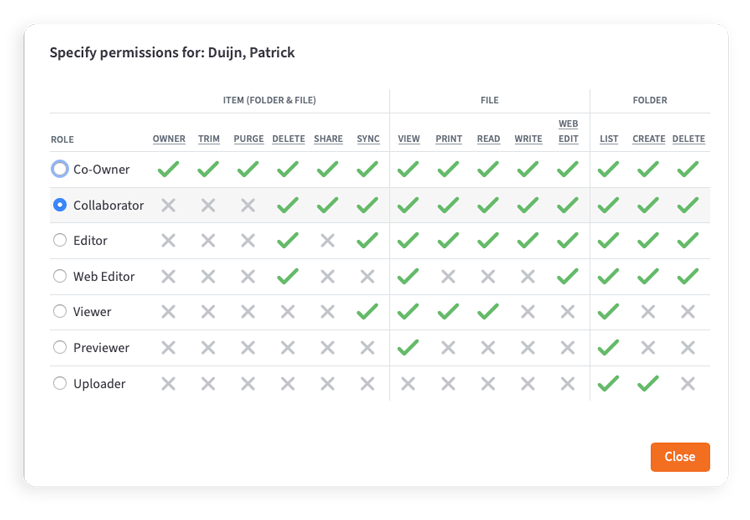
Task: Click Previewer's green VIEW checkmark
Action: pos(408,348)
